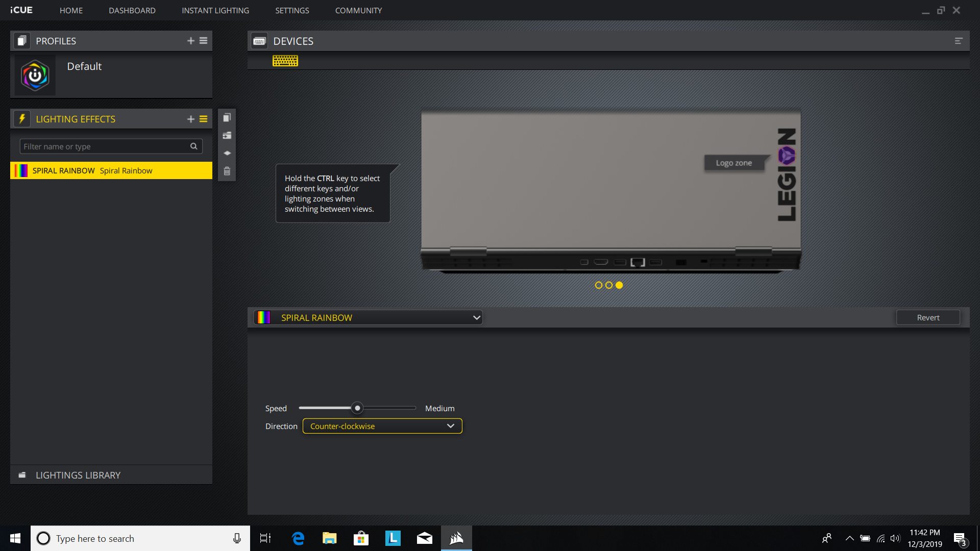This screenshot has height=551, width=980.
Task: Click the microphone icon in search box
Action: tap(237, 538)
